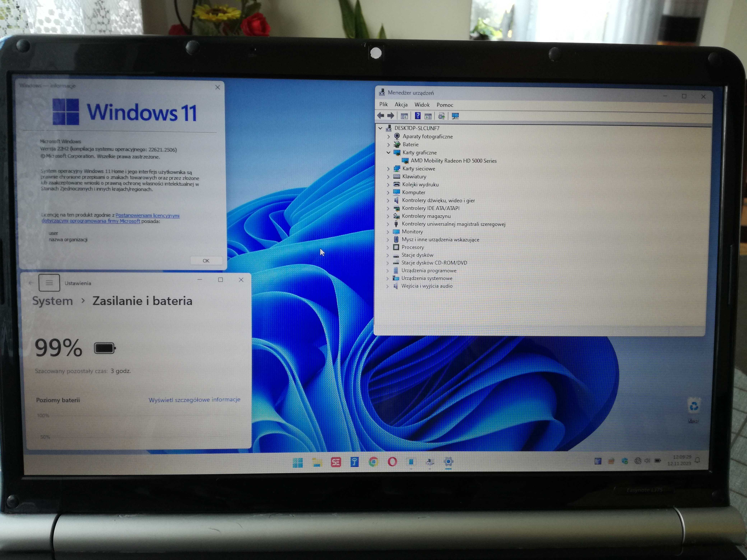Expand the Procesory category
This screenshot has height=560, width=747.
pyautogui.click(x=388, y=248)
